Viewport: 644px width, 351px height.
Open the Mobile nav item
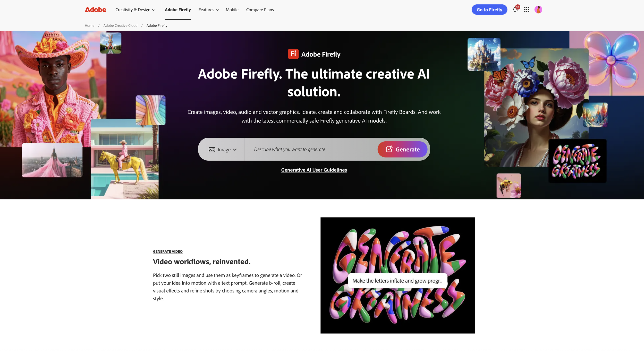click(x=232, y=10)
